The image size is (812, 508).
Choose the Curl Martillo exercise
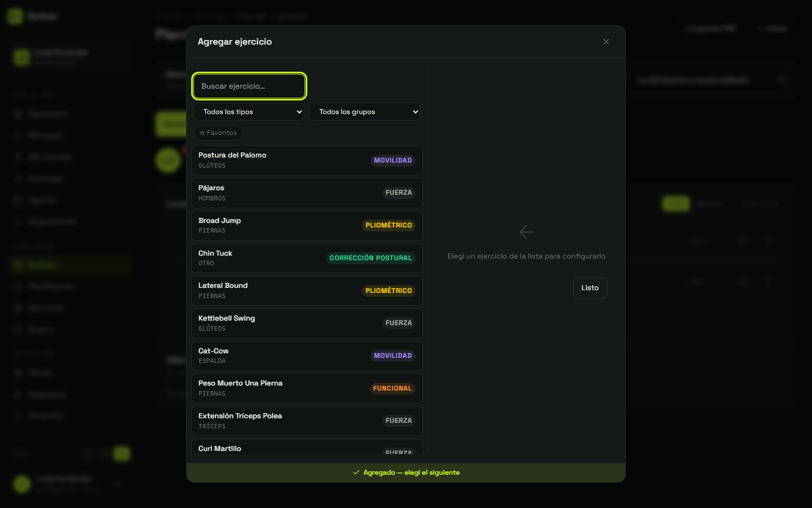click(307, 447)
